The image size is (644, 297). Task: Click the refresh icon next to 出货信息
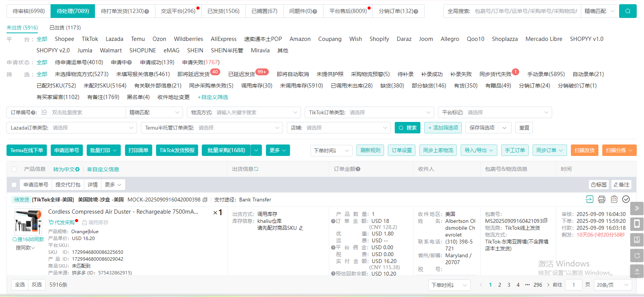256,169
